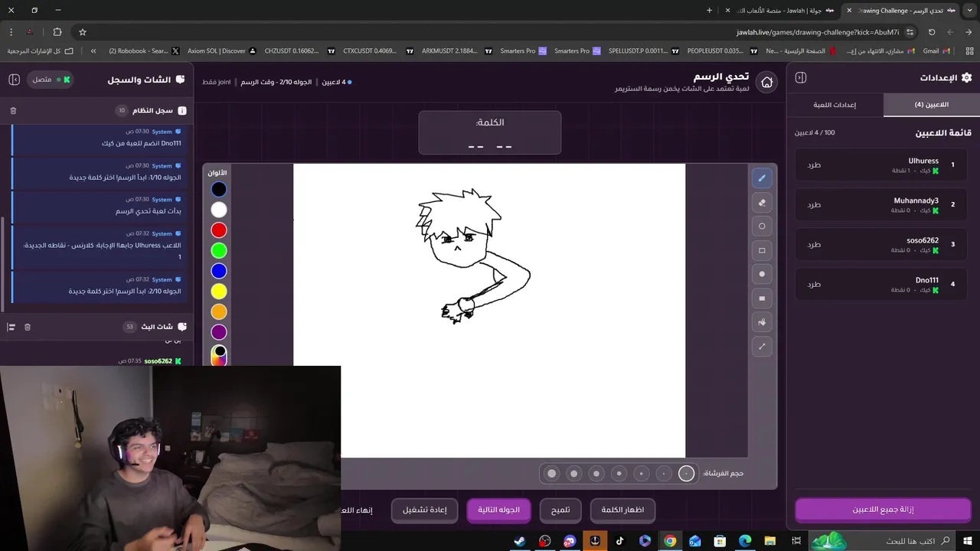This screenshot has height=551, width=980.
Task: Bookmark this page with star icon
Action: [83, 32]
